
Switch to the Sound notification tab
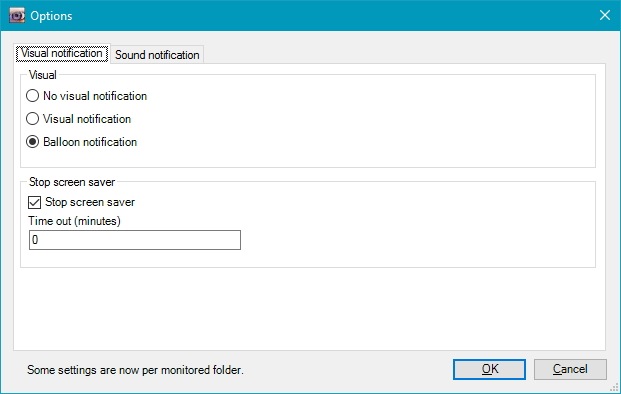point(157,55)
